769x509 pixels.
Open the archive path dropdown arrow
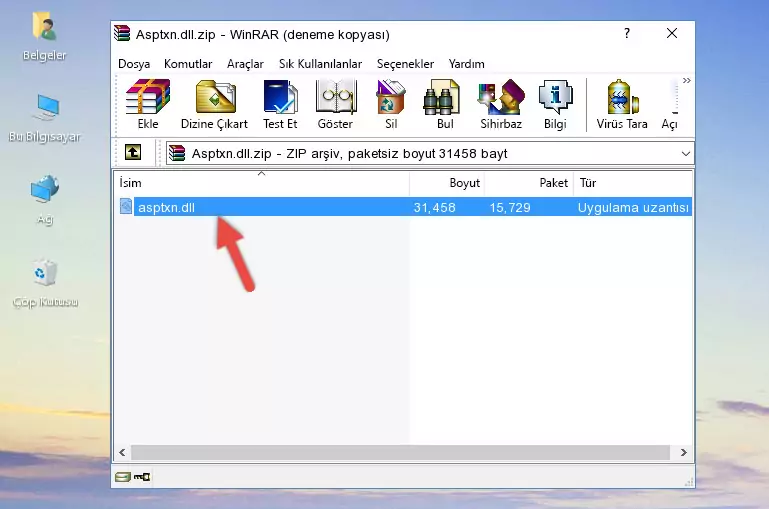coord(686,153)
